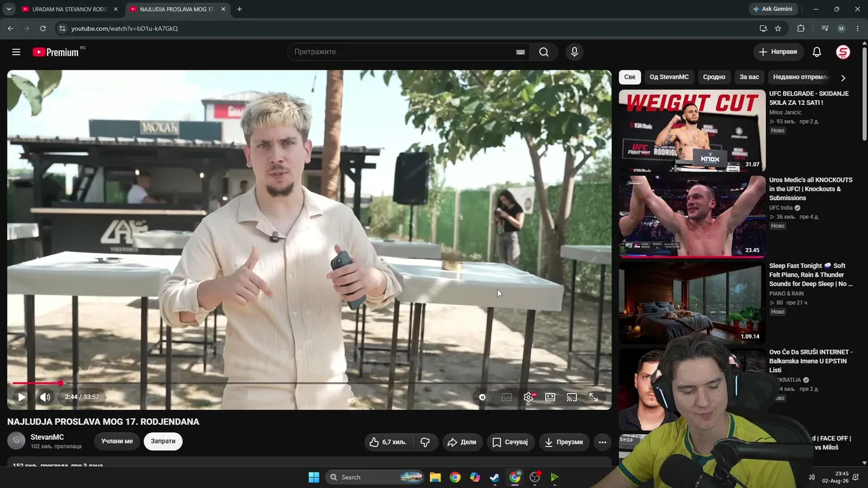868x488 pixels.
Task: Launch Steam from the taskbar
Action: point(495,477)
